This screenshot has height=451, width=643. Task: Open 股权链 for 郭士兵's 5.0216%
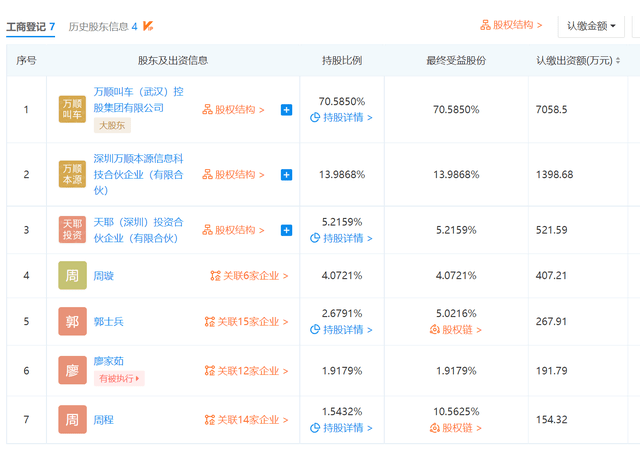(x=455, y=330)
